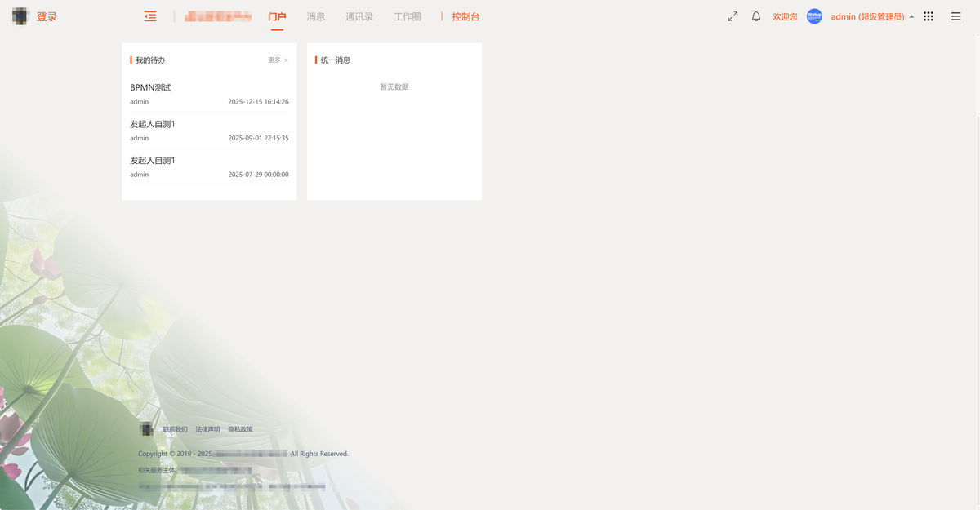Click timestamp 2025-12-15 16:14:26
The width and height of the screenshot is (980, 510).
(x=258, y=102)
